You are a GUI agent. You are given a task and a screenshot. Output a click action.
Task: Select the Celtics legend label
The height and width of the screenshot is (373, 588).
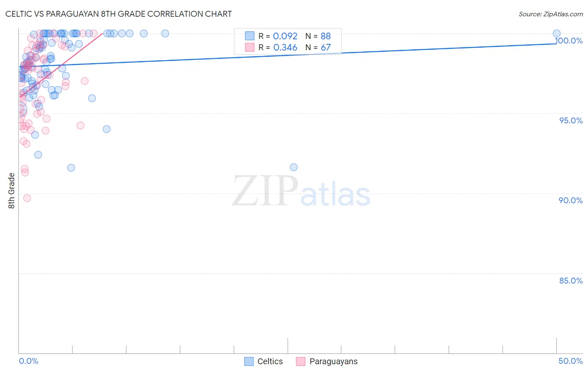tap(270, 361)
